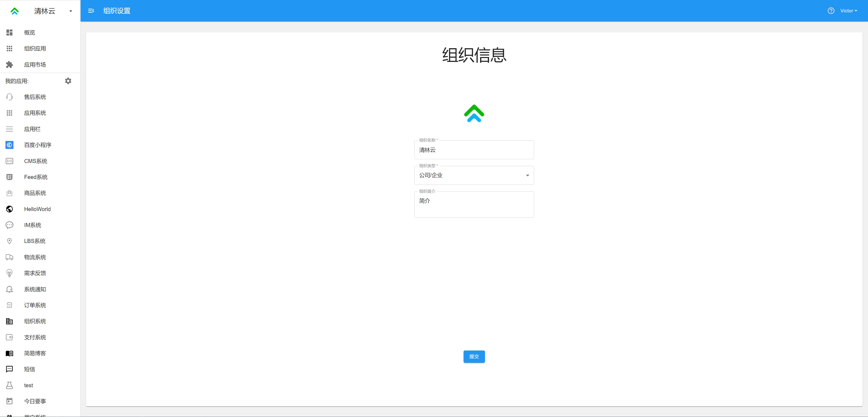
Task: Click the IM系统 chat bubble icon
Action: (9, 225)
